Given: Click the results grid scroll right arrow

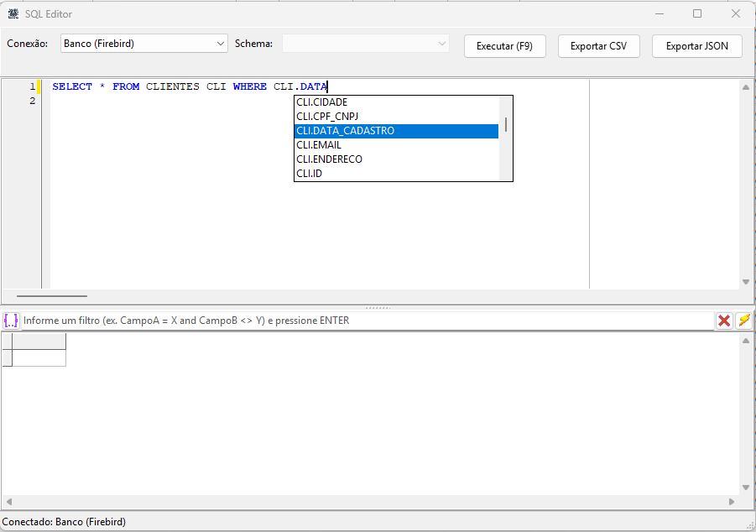Looking at the screenshot, I should point(732,502).
